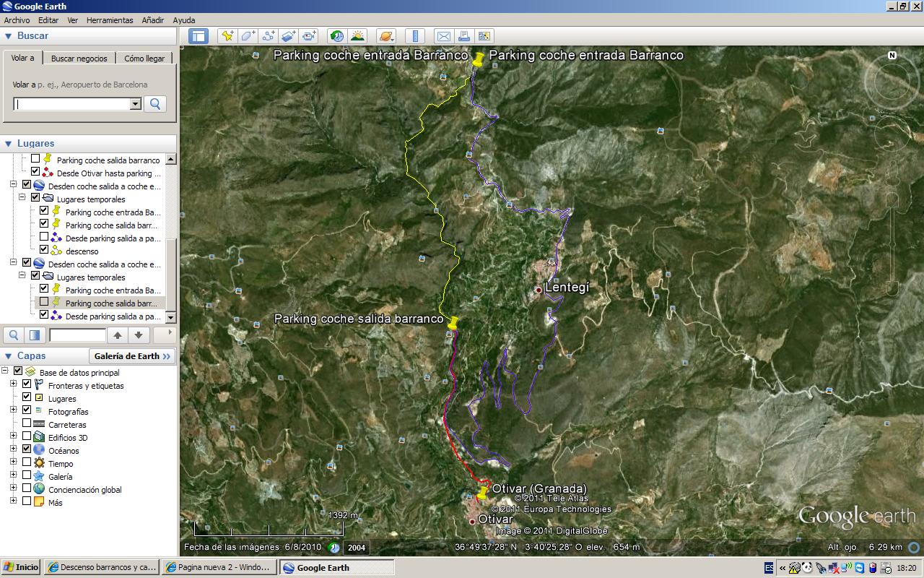Select the Add Placemark tool

(x=227, y=35)
